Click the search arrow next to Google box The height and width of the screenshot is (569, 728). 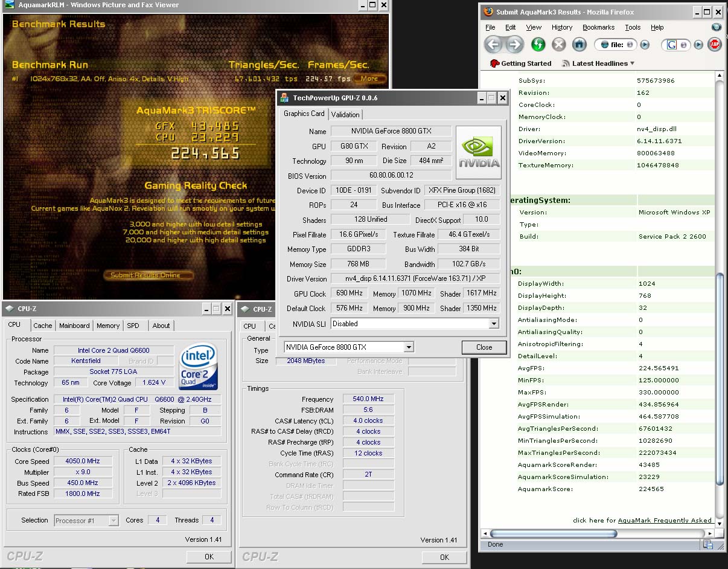698,45
